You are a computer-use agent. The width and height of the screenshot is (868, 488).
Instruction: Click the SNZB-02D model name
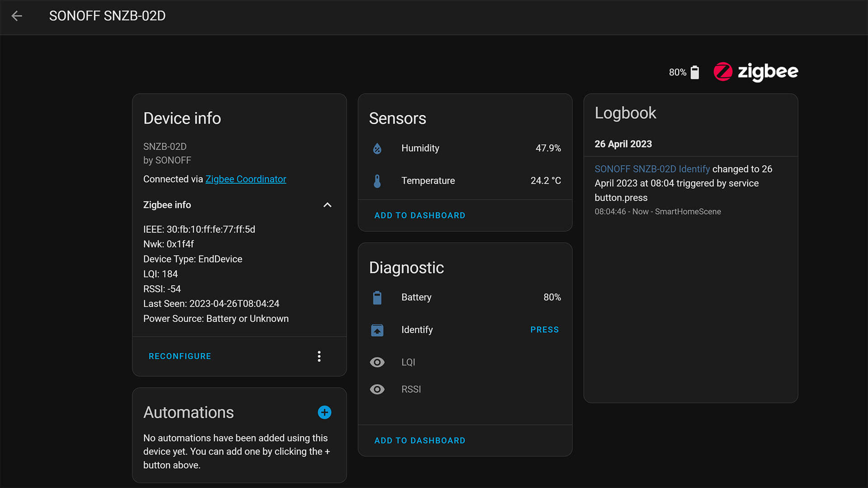click(x=165, y=147)
